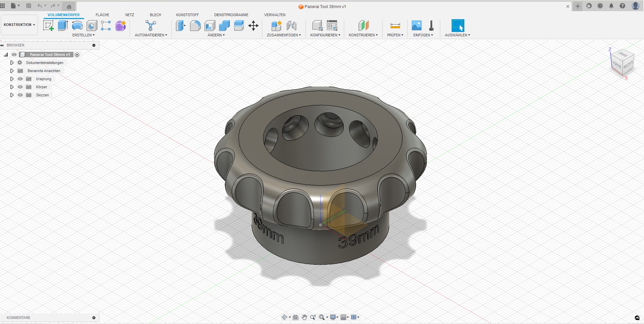Screen dimensions: 644x324
Task: Expand the Ursprung tree node
Action: pyautogui.click(x=12, y=79)
